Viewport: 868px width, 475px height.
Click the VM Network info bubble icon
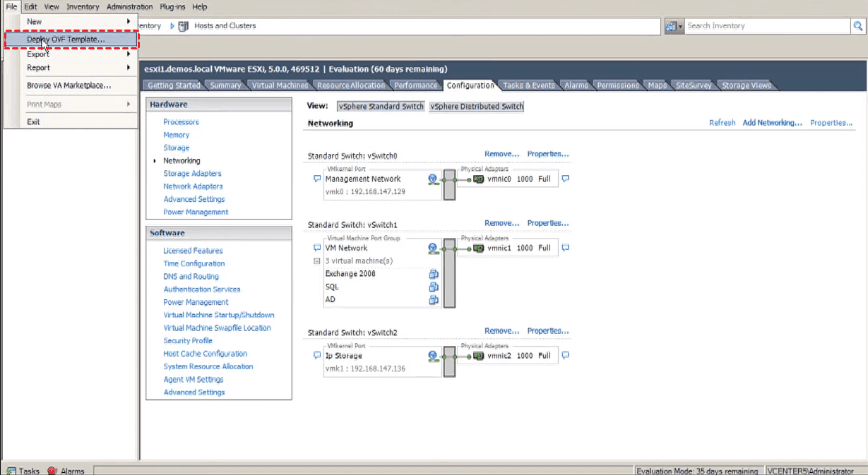(x=317, y=248)
